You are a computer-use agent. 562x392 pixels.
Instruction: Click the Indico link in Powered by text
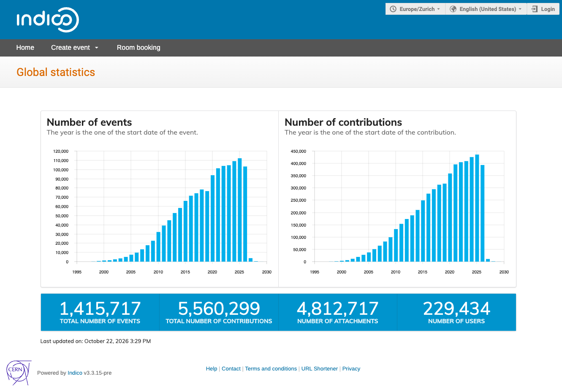click(x=75, y=373)
